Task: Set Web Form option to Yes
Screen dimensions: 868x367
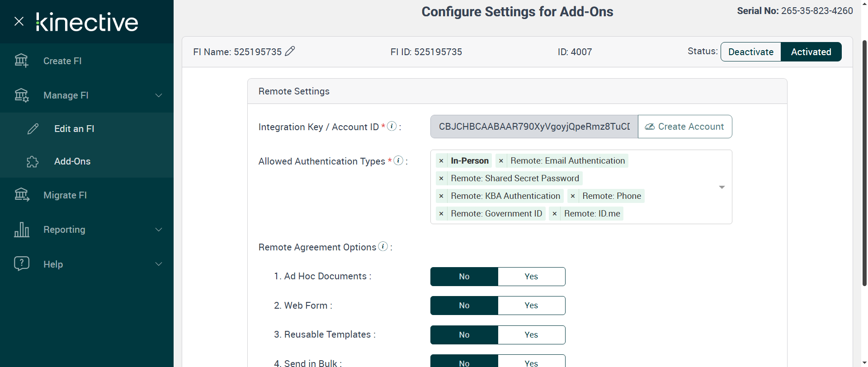Action: [531, 306]
